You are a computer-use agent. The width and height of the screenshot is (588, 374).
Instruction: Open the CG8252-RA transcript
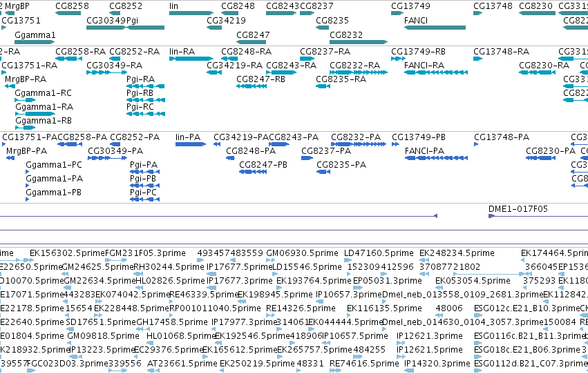pos(115,59)
